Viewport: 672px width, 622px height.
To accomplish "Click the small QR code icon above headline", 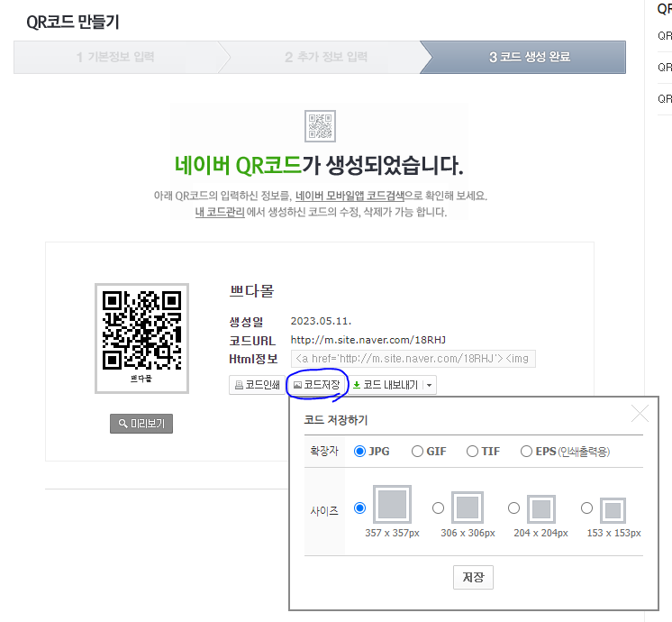I will coord(320,126).
